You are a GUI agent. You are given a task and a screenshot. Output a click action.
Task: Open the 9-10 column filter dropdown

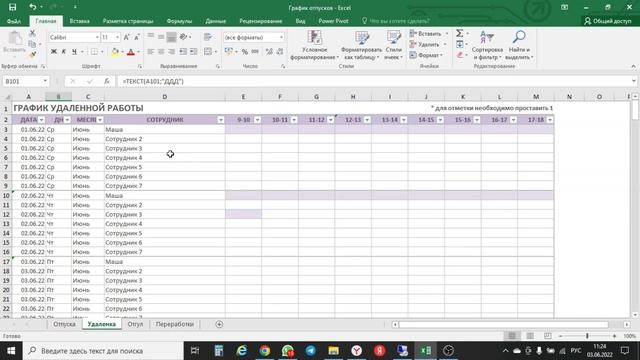[x=257, y=120]
